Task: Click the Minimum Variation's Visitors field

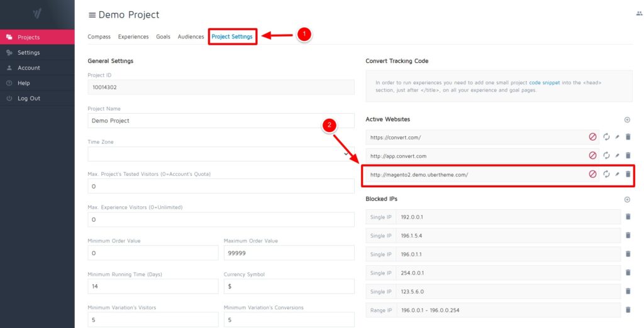Action: pos(153,320)
